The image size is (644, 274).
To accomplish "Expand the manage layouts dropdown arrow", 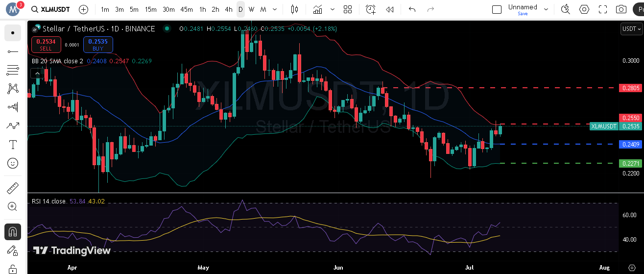I will tap(547, 9).
